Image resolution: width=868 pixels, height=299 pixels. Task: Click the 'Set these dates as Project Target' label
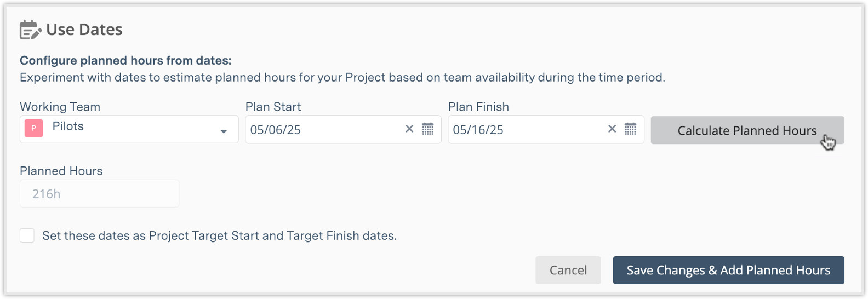click(219, 236)
